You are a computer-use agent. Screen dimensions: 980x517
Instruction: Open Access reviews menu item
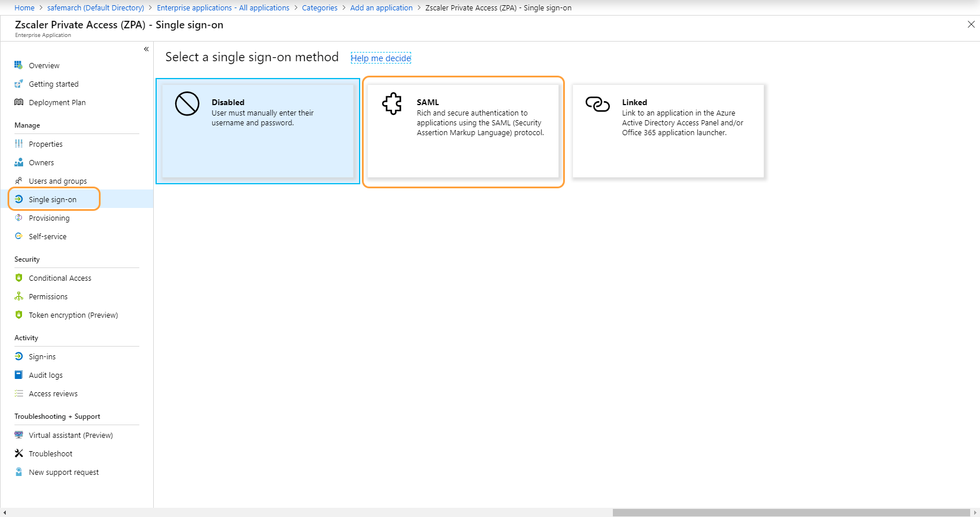point(53,393)
